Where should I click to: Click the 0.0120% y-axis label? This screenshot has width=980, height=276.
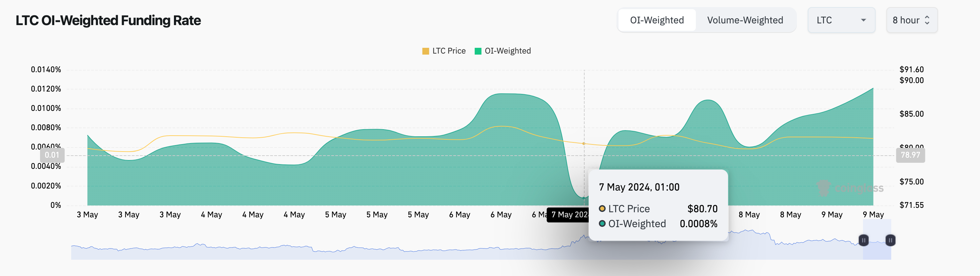coord(46,89)
